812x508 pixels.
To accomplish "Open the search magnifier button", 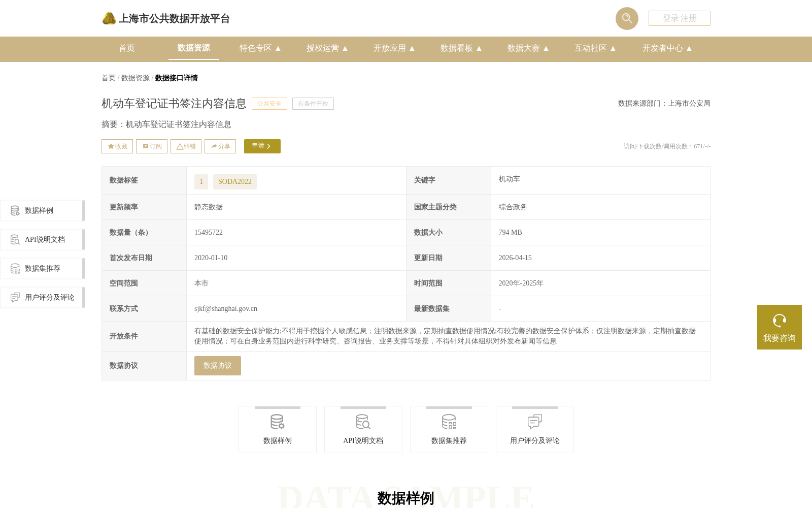I will coord(627,18).
